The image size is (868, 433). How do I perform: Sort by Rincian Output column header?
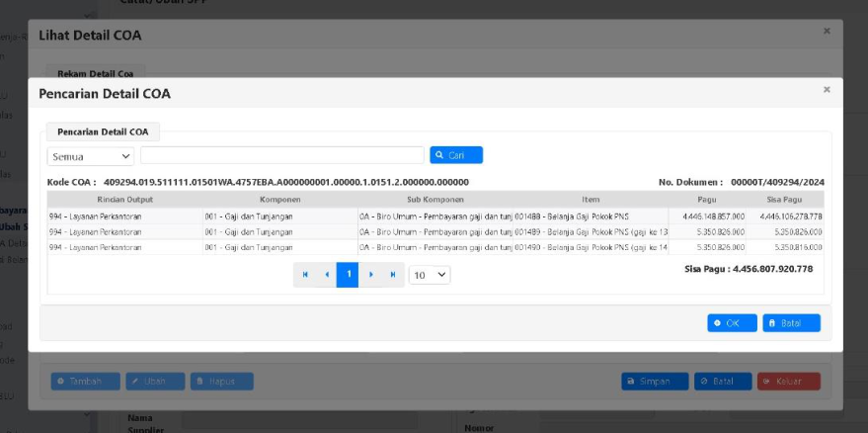[x=124, y=200]
